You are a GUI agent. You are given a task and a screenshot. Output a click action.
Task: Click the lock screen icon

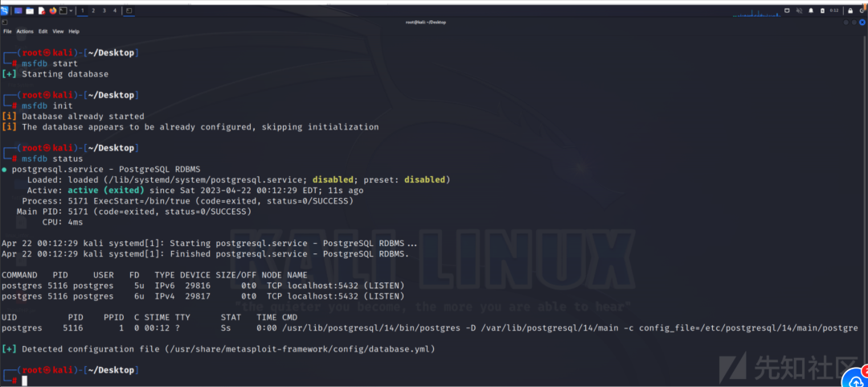pos(850,11)
